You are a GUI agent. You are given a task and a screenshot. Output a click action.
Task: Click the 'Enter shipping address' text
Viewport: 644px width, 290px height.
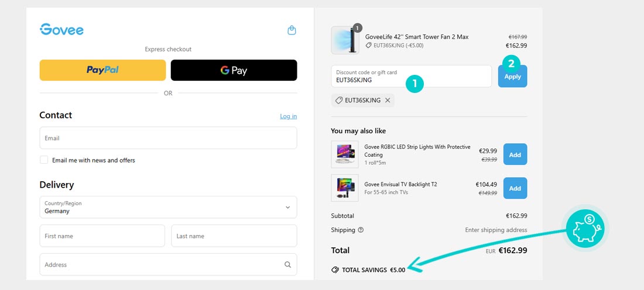[x=496, y=230]
